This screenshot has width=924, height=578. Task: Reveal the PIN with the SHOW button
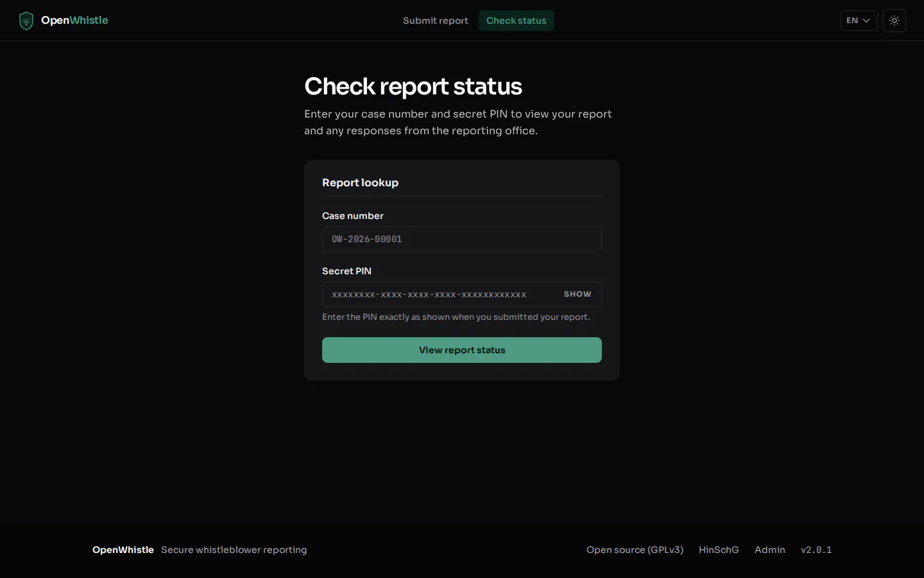[577, 294]
